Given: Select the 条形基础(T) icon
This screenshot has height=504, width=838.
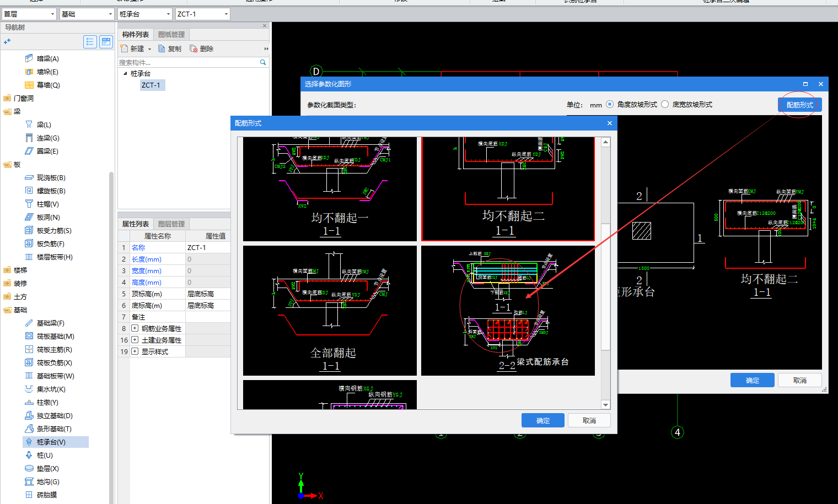Looking at the screenshot, I should tap(29, 429).
